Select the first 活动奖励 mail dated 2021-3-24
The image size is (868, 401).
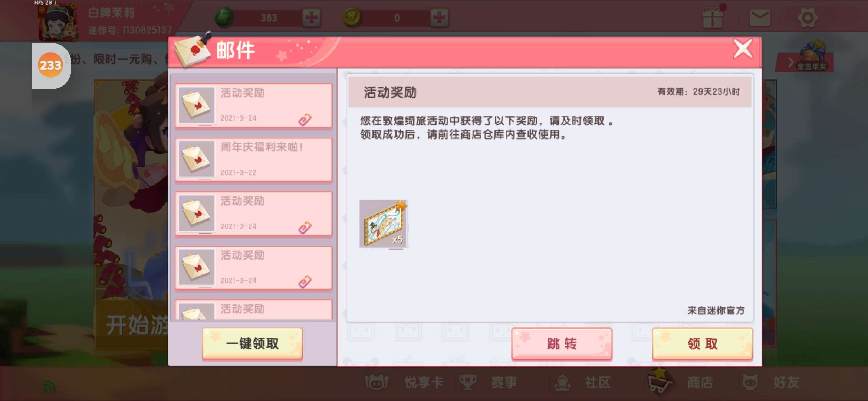254,105
